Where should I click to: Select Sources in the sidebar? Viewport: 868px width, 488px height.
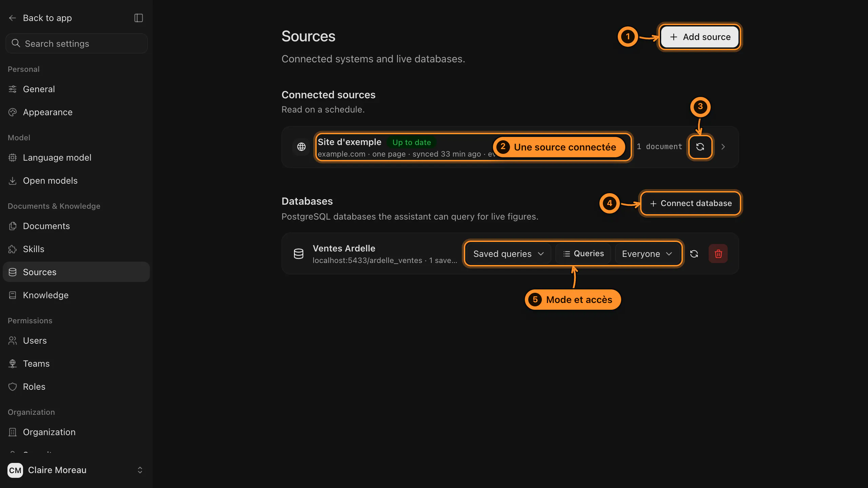pos(76,272)
